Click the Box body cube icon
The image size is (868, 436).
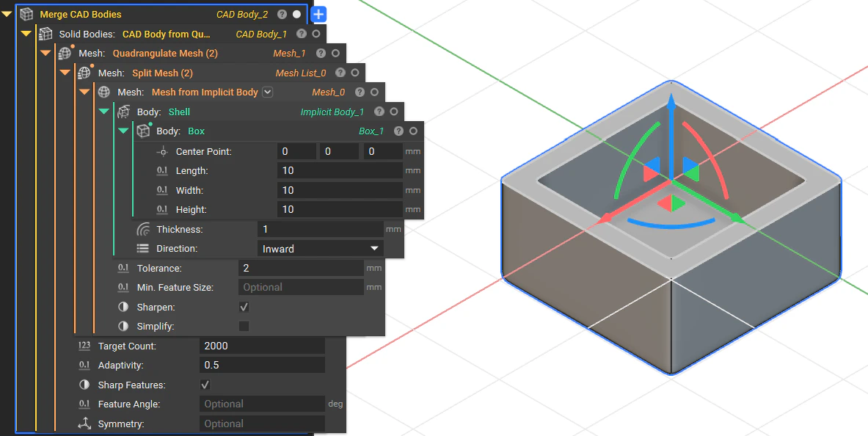click(x=143, y=131)
